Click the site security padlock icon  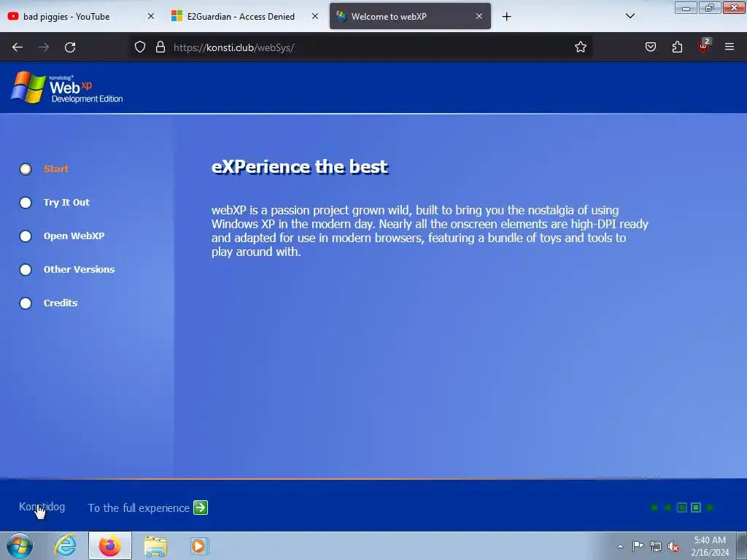160,47
